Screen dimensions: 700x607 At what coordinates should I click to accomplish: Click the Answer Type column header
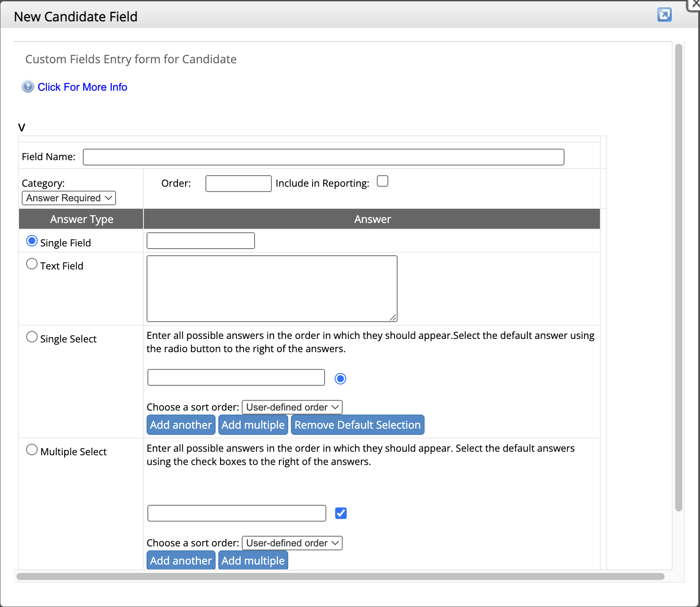point(81,219)
